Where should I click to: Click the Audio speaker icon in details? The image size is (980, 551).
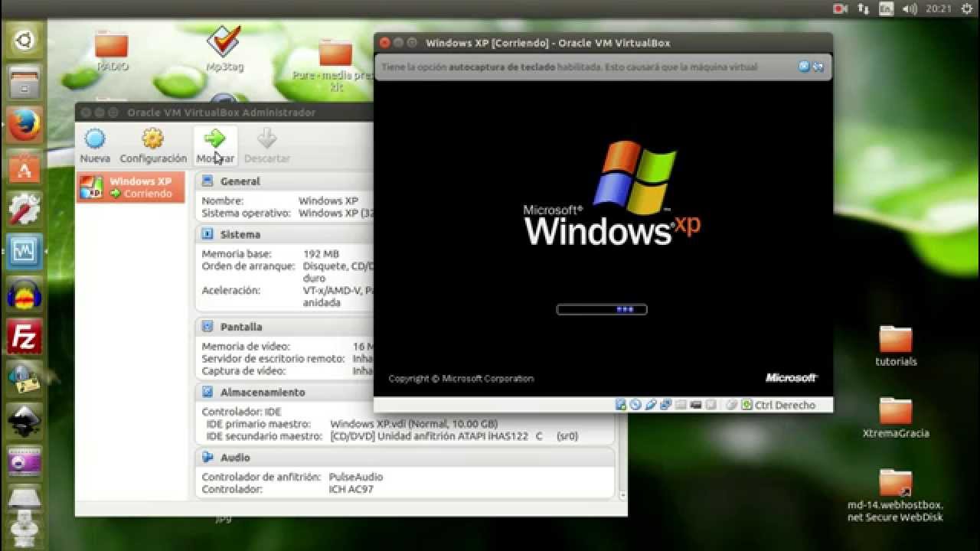click(207, 457)
